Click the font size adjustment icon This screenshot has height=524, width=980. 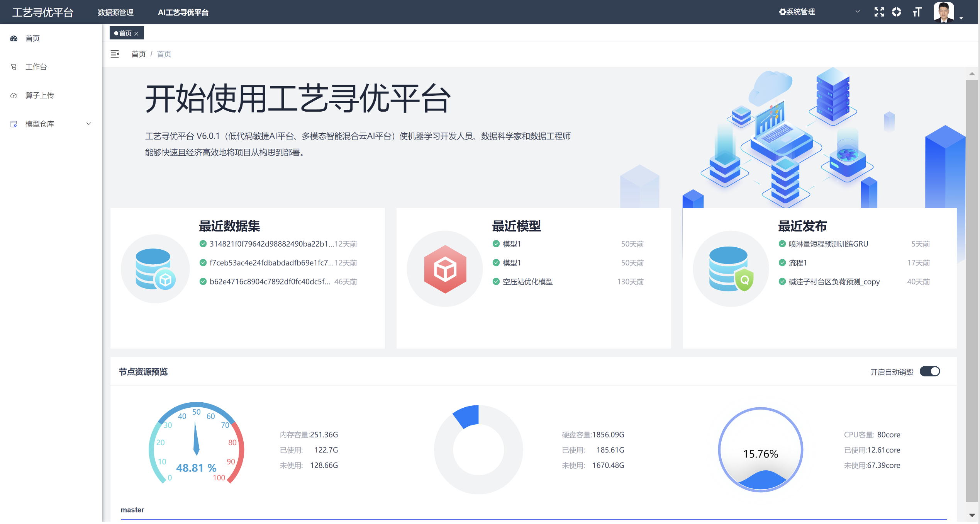coord(917,12)
